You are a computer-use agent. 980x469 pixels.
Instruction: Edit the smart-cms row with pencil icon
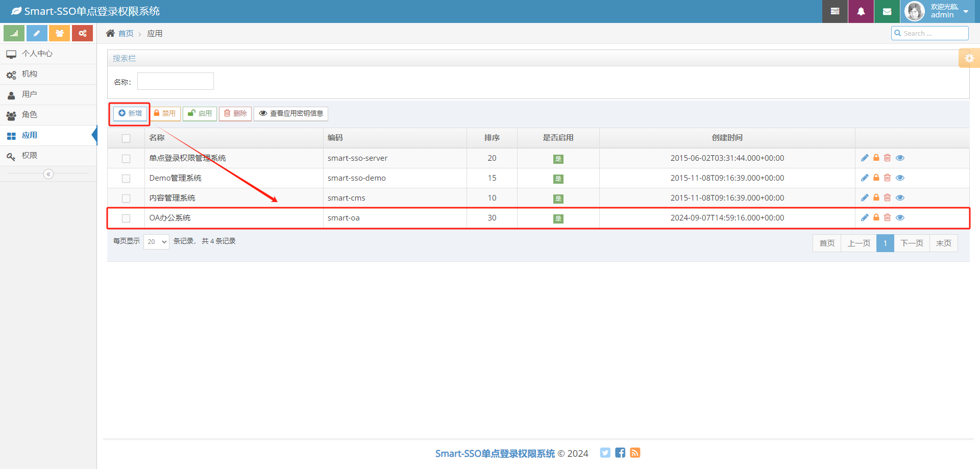click(x=865, y=198)
